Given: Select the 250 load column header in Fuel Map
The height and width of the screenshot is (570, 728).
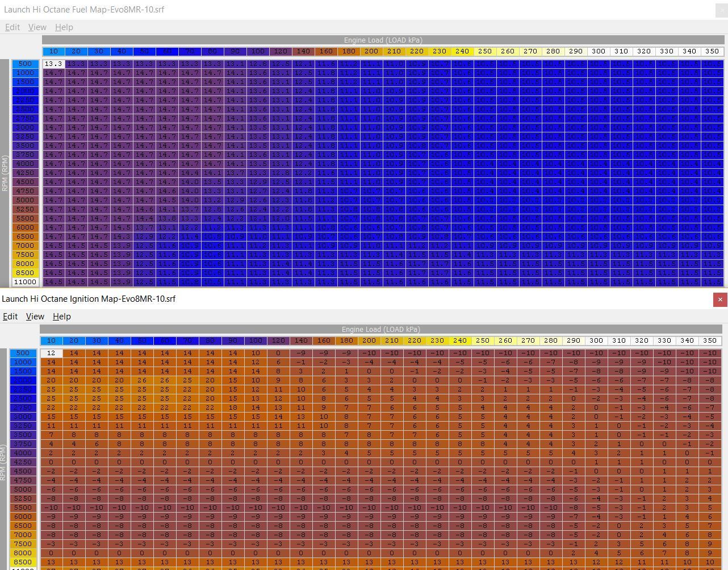Looking at the screenshot, I should tap(485, 51).
